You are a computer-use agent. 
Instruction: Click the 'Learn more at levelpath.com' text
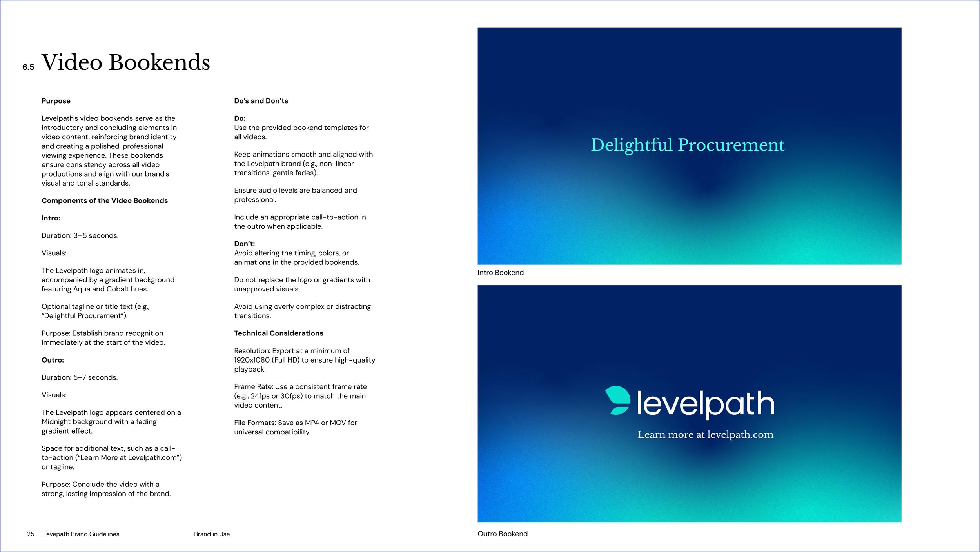[706, 435]
